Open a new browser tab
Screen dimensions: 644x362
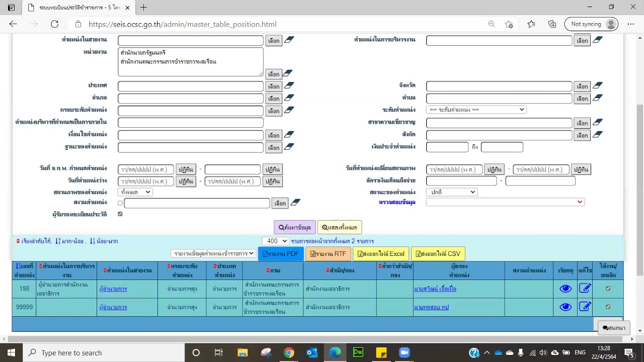pos(143,8)
